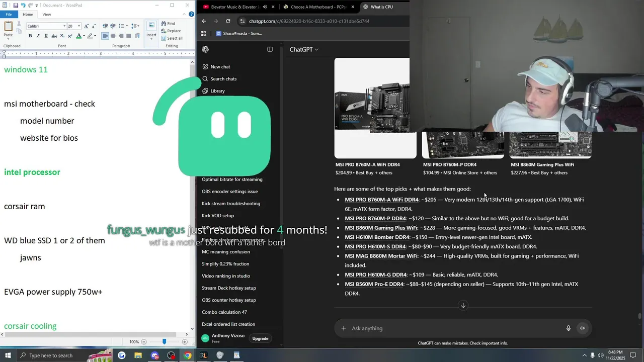Center align text in WordPad
This screenshot has height=362, width=644.
tap(113, 36)
